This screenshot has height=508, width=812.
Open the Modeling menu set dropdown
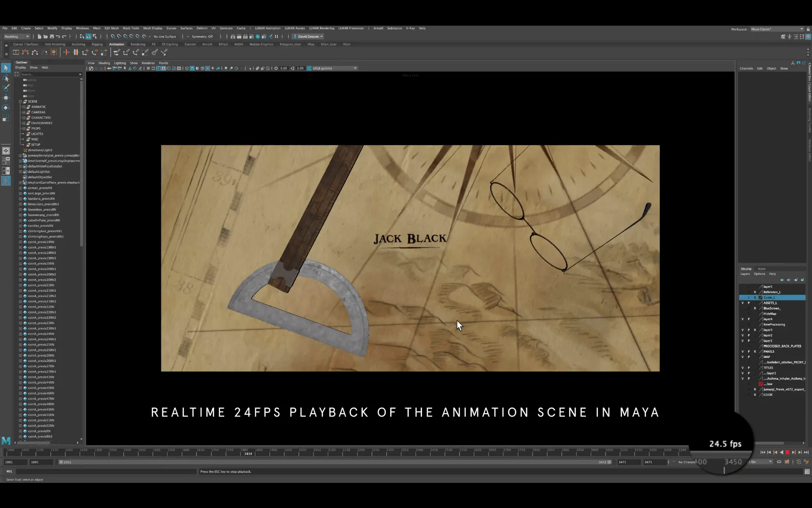(17, 36)
